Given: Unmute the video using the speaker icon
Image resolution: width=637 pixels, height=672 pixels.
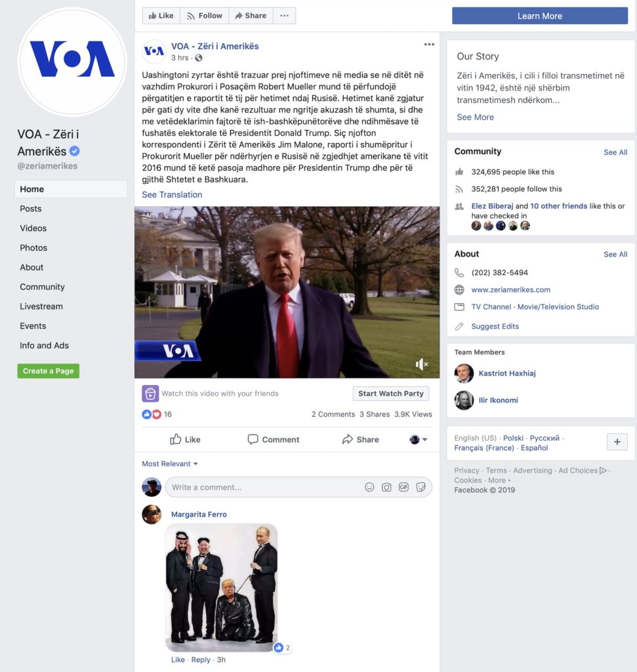Looking at the screenshot, I should pos(422,364).
